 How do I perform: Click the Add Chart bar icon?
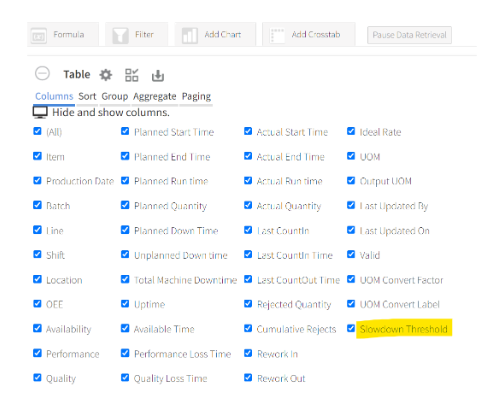coord(190,35)
